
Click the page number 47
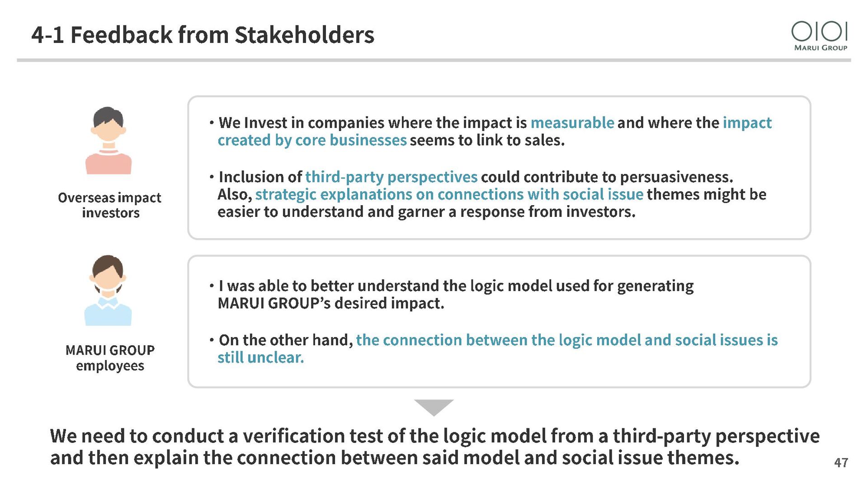coord(841,463)
